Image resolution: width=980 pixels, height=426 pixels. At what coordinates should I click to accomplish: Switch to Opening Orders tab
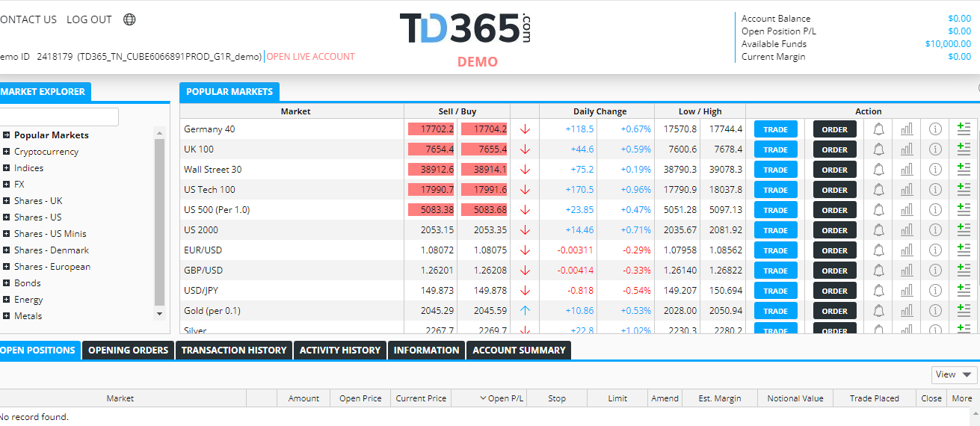click(x=128, y=350)
